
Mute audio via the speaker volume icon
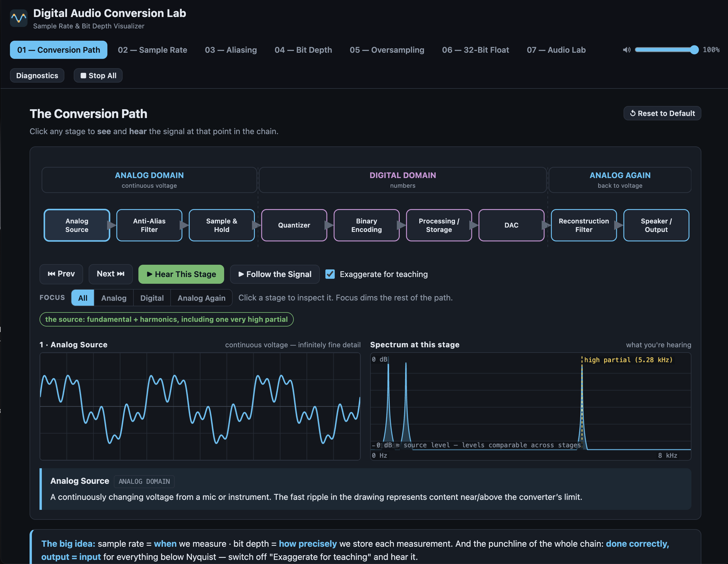click(626, 50)
